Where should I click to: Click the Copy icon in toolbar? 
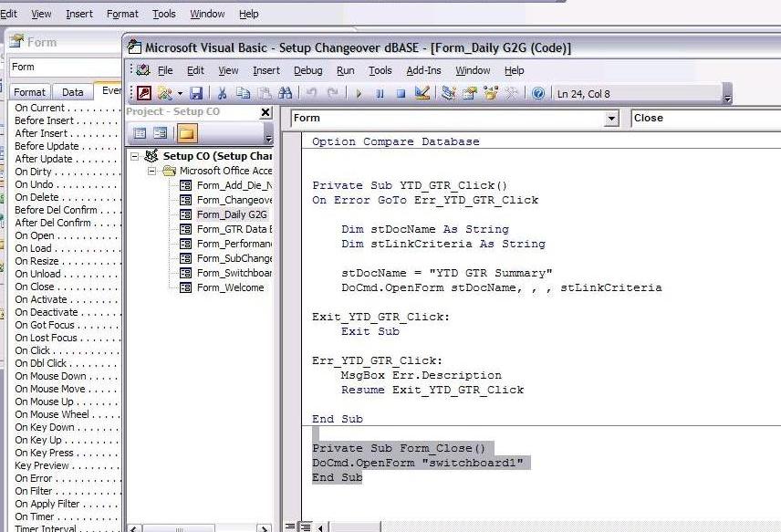[x=243, y=93]
